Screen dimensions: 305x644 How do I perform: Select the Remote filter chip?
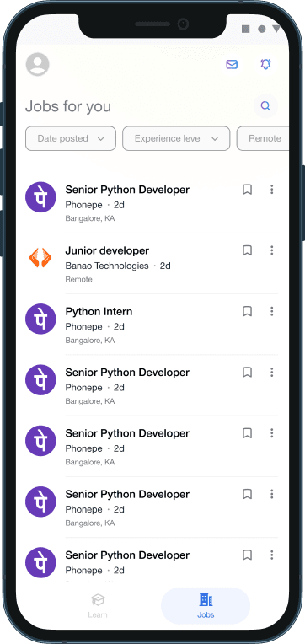tap(263, 138)
